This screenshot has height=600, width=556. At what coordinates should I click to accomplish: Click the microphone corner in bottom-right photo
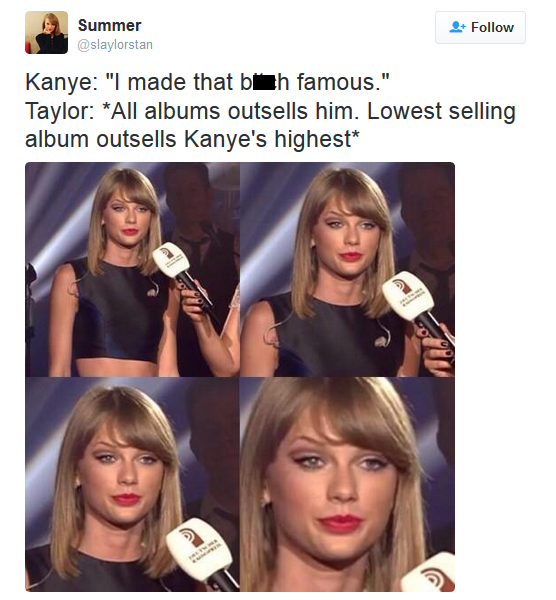429,573
